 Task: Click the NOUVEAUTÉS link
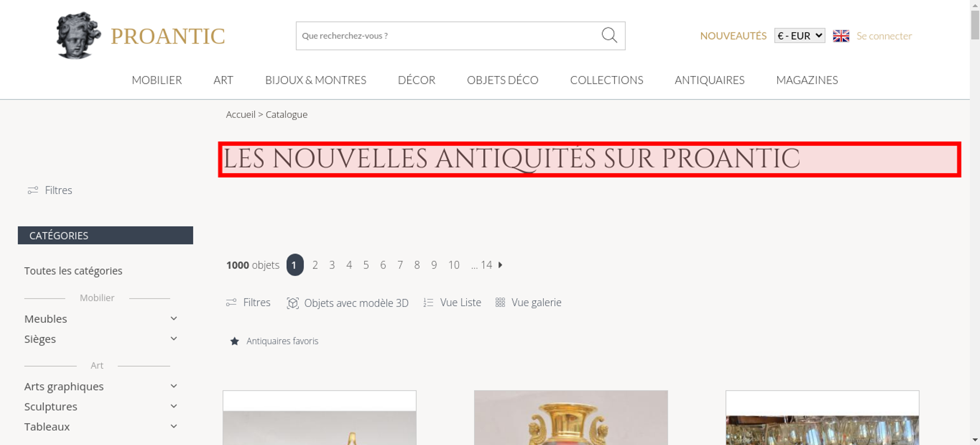(x=733, y=36)
